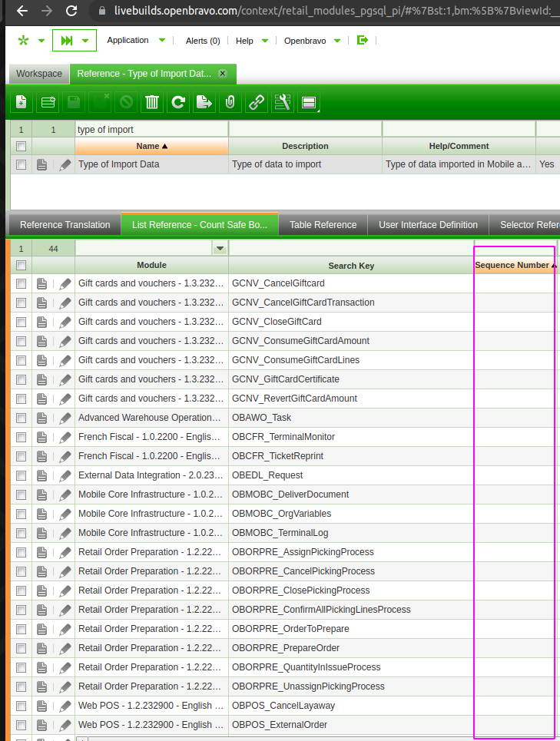Click the Export to spreadsheet icon
Screen dimensions: 560x741
pos(204,101)
